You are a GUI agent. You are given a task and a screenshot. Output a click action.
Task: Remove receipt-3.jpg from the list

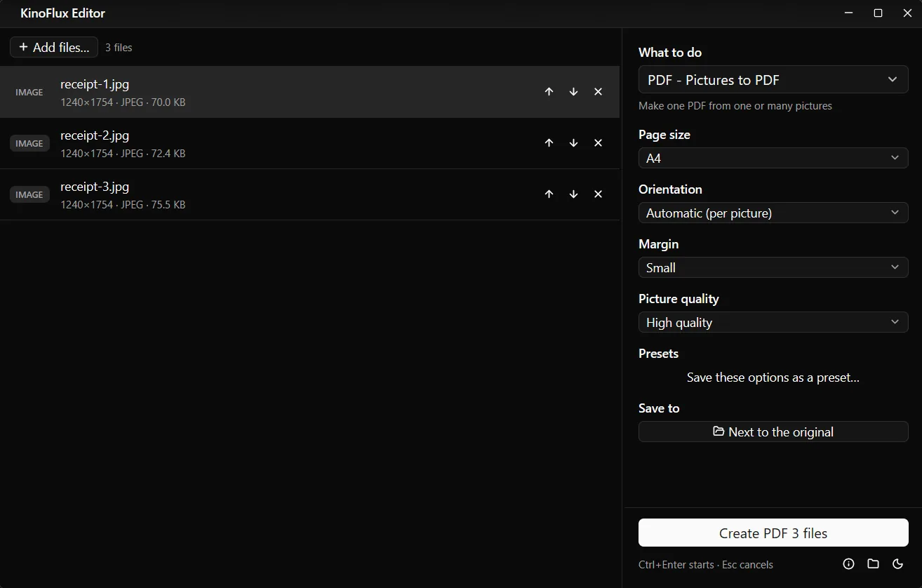click(598, 194)
